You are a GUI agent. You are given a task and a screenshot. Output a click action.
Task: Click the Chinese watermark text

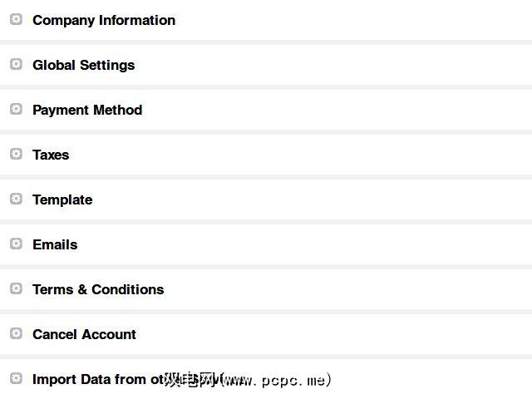[x=190, y=381]
